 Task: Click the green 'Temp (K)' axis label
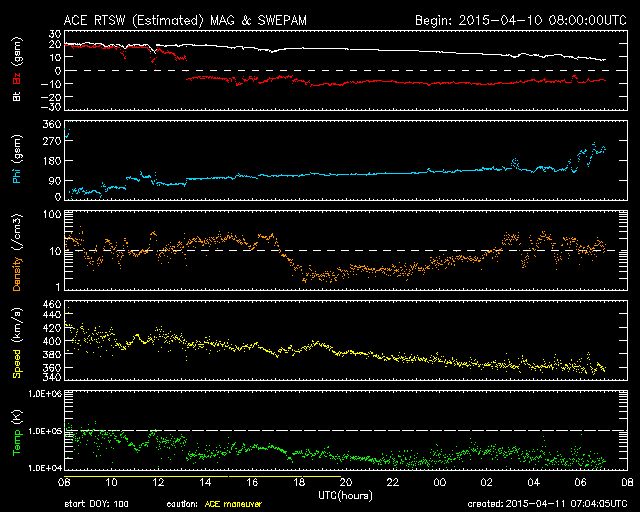tap(17, 432)
